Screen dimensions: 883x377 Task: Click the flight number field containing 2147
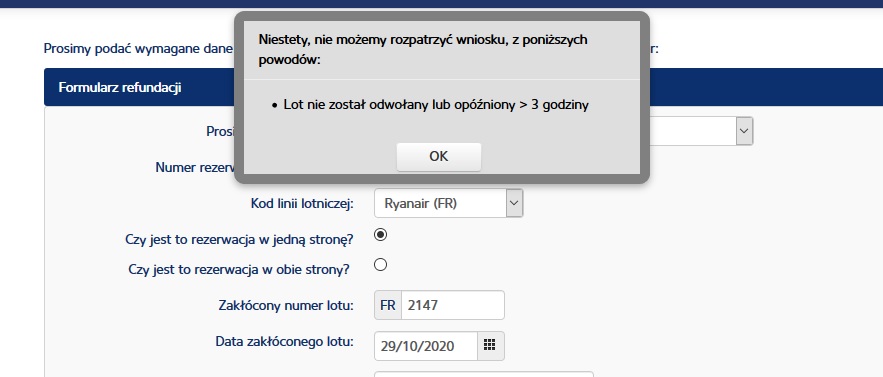[452, 305]
